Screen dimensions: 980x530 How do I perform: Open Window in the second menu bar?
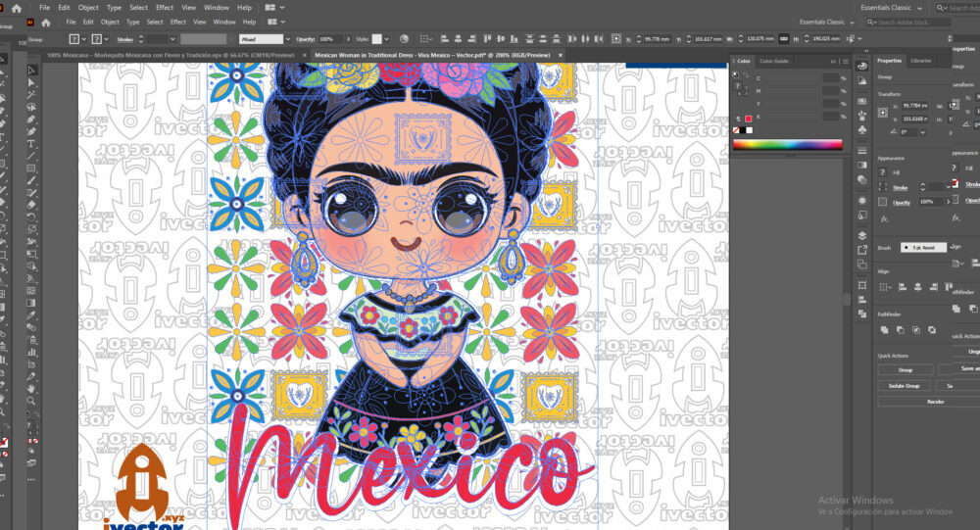(224, 22)
